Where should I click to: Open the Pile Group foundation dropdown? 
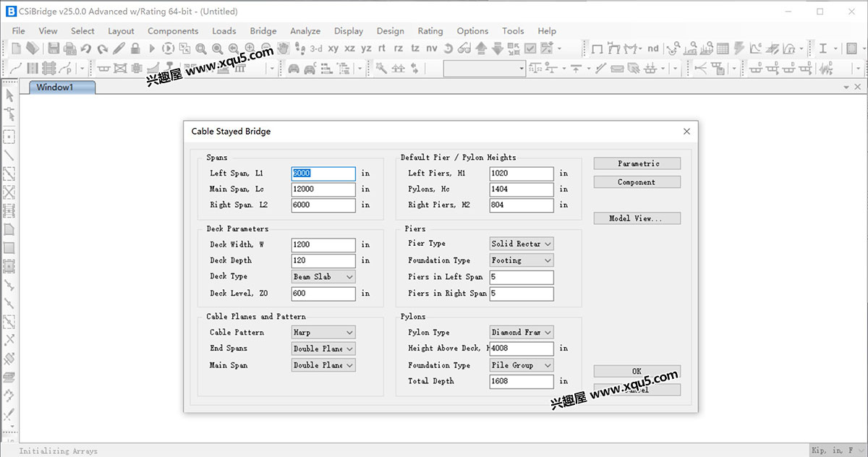(522, 365)
